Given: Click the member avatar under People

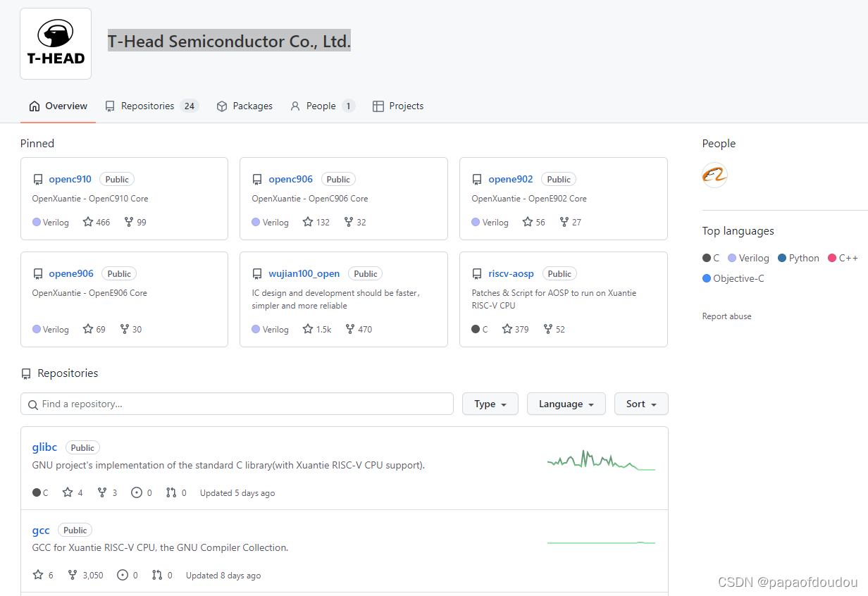Looking at the screenshot, I should pyautogui.click(x=714, y=175).
